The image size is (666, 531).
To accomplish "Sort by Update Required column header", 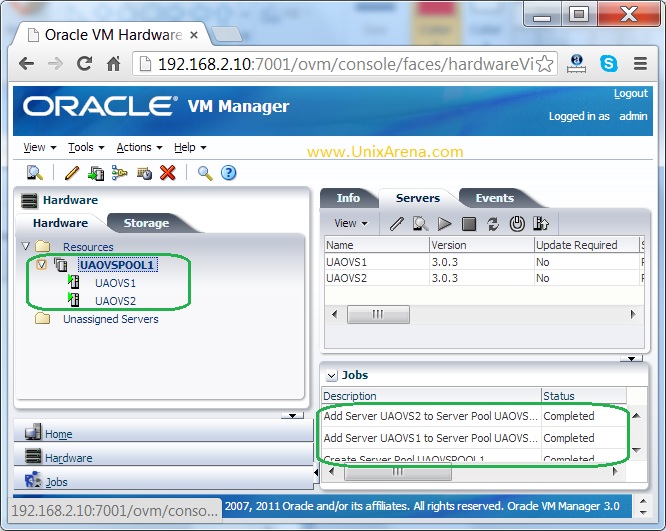I will coord(586,245).
